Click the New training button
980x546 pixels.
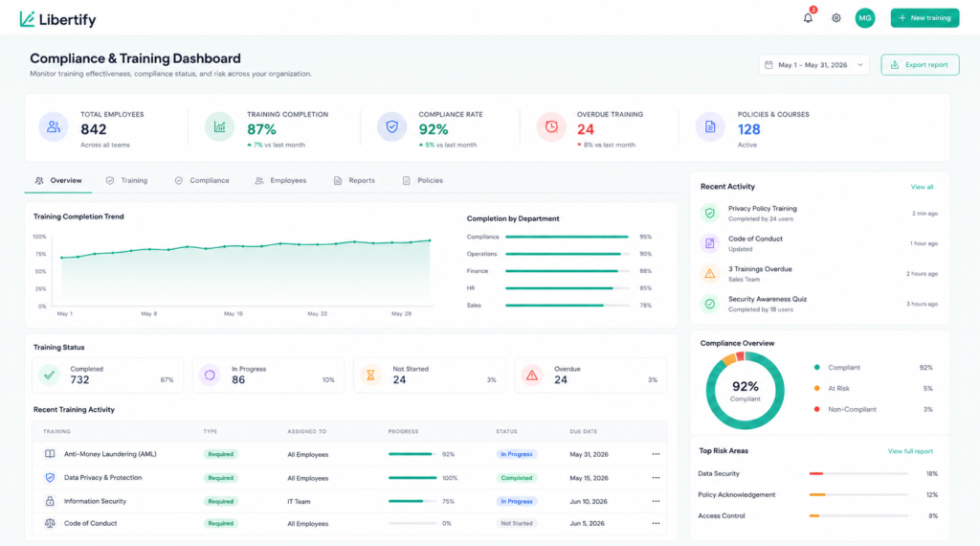tap(925, 18)
